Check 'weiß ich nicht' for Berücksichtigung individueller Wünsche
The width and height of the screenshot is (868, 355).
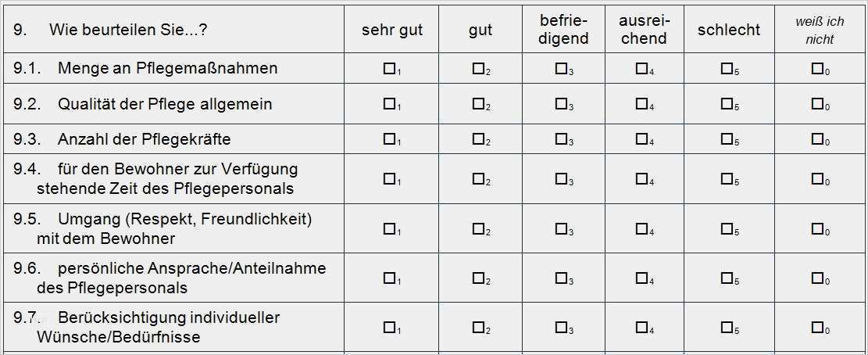(817, 328)
